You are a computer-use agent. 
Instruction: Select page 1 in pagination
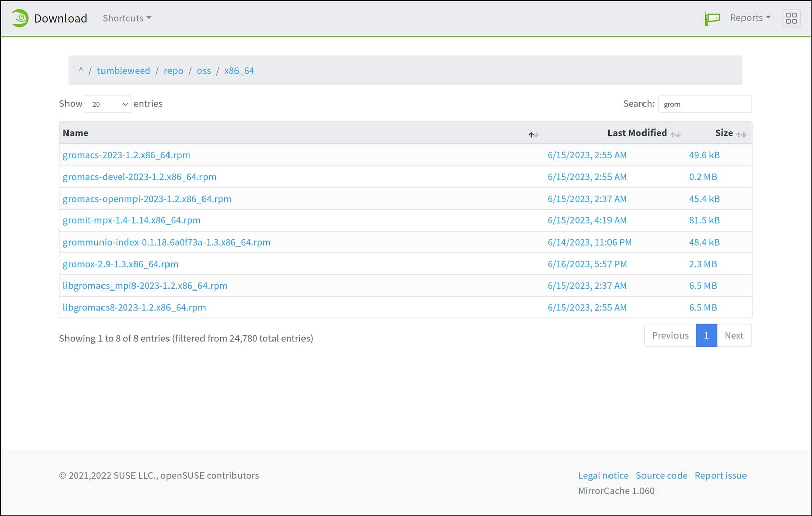point(706,335)
